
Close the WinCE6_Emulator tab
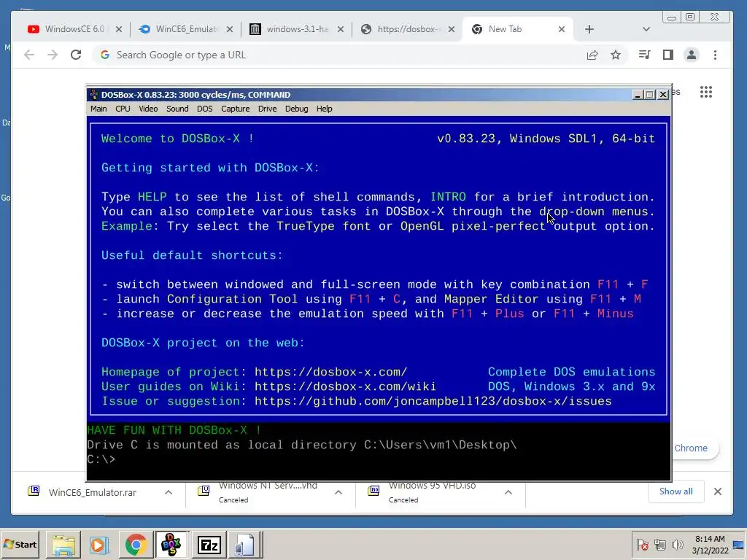[230, 29]
